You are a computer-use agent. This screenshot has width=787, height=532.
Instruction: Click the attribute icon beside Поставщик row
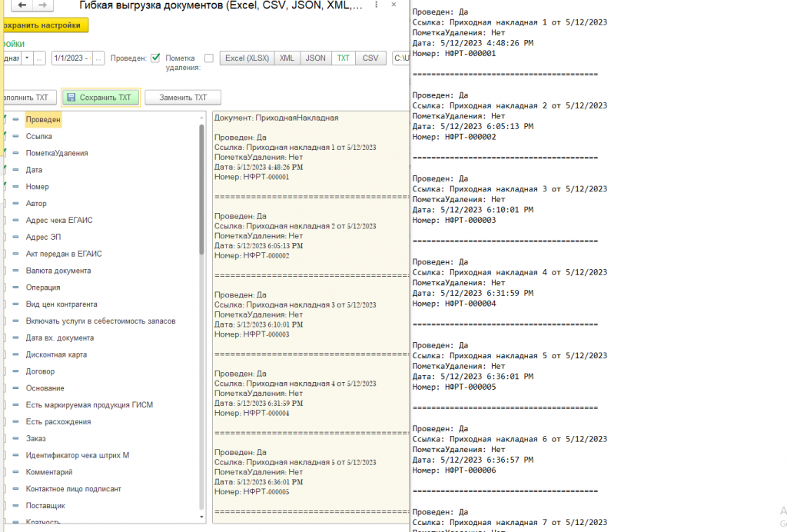click(15, 505)
